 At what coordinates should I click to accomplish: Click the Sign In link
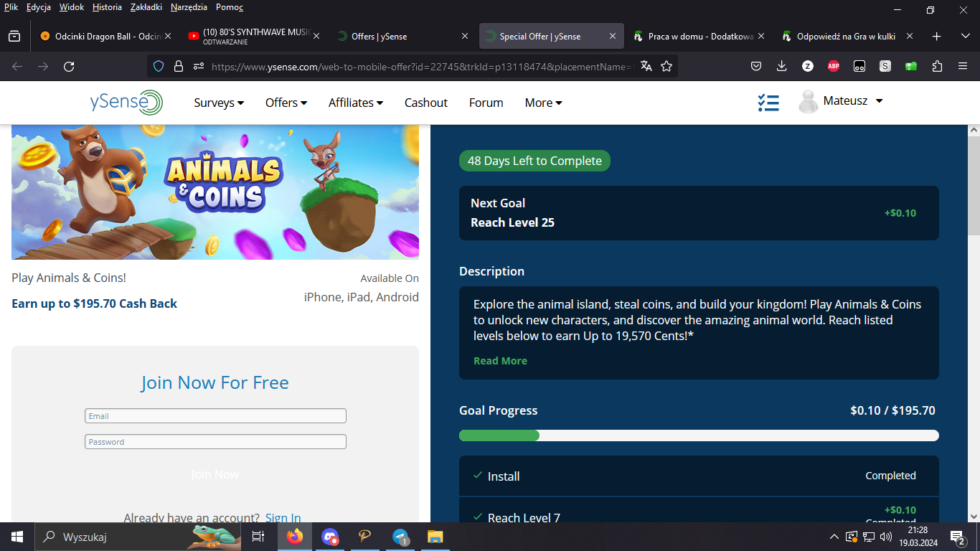(x=283, y=517)
